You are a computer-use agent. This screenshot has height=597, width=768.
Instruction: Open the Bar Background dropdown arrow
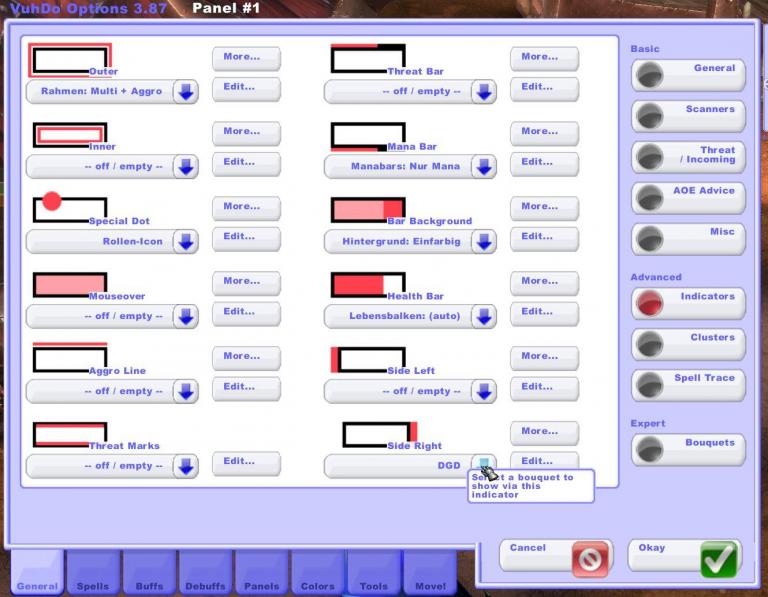(484, 241)
